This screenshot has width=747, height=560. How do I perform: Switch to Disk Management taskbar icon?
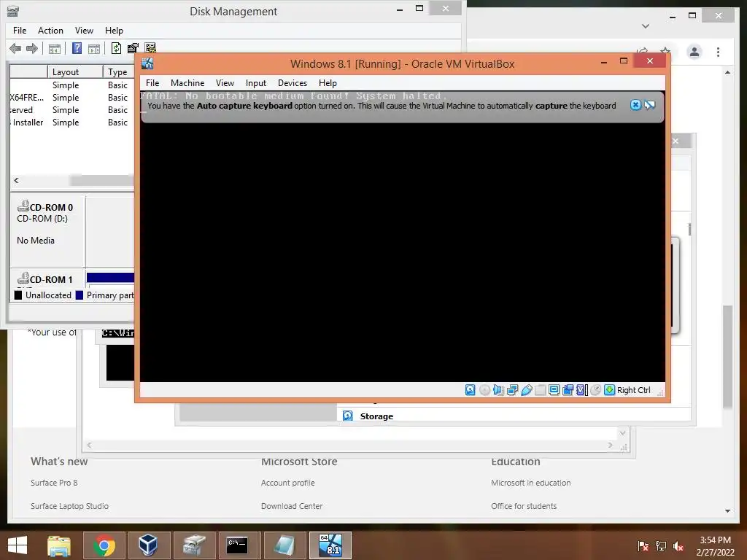(x=194, y=545)
